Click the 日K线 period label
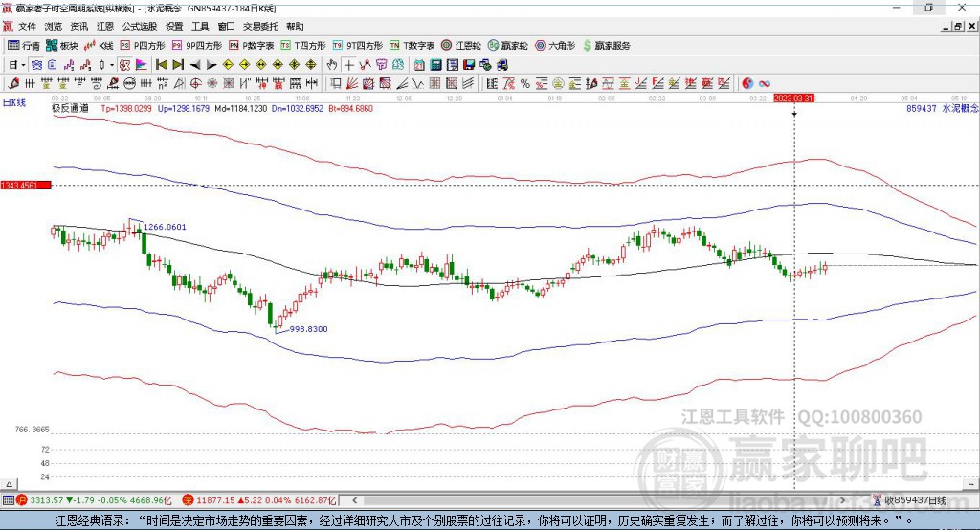The height and width of the screenshot is (530, 980). coord(14,102)
